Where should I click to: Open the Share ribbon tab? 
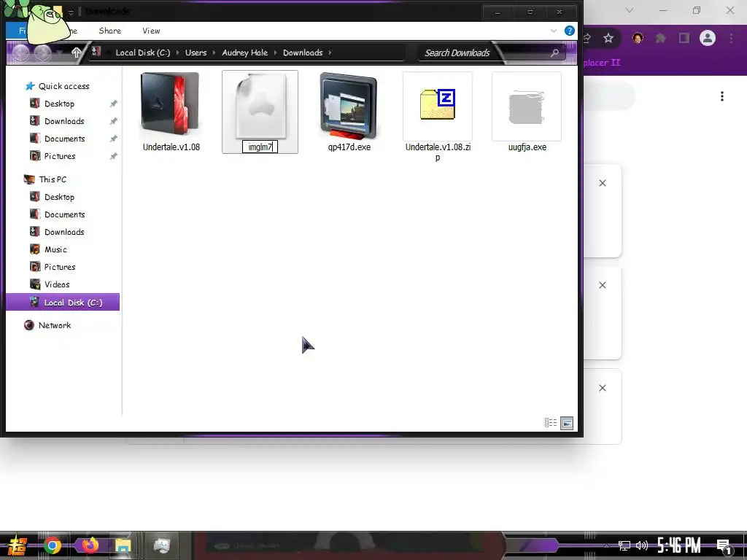click(x=109, y=31)
